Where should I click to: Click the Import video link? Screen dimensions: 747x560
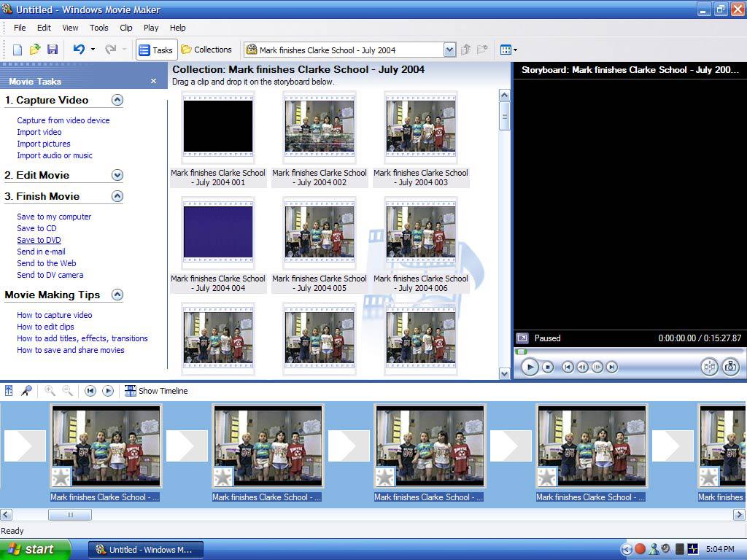tap(39, 132)
